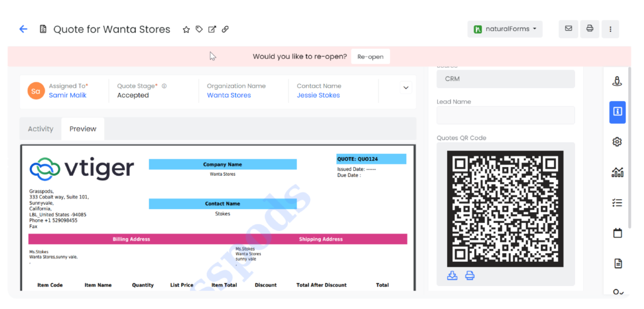Click the quote document icon beside the title
Image resolution: width=644 pixels, height=309 pixels.
[x=43, y=29]
